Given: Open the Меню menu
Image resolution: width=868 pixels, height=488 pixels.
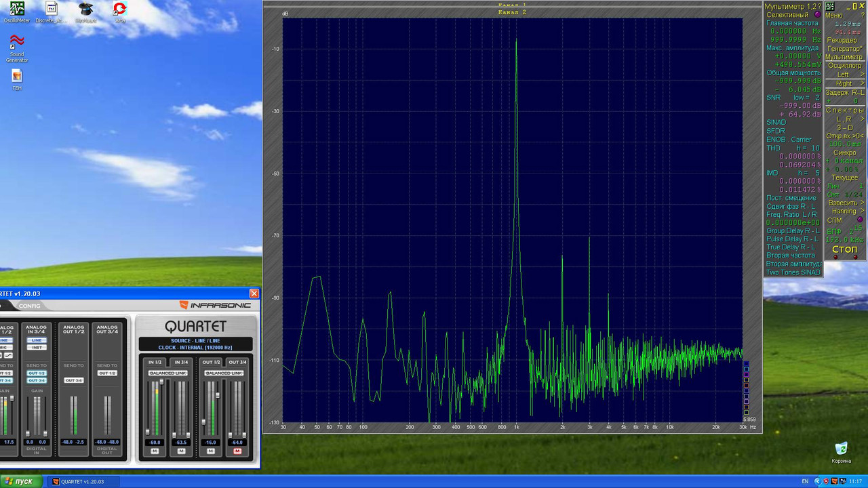Looking at the screenshot, I should [833, 16].
